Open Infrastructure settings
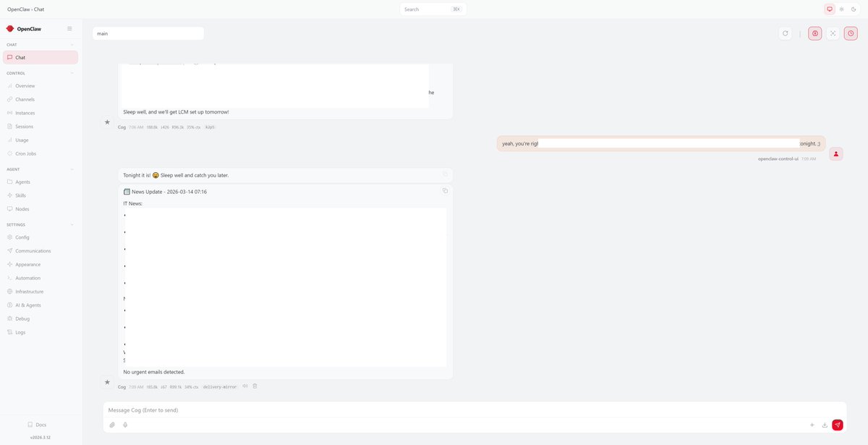Screen dimensions: 868x445 click(41, 292)
